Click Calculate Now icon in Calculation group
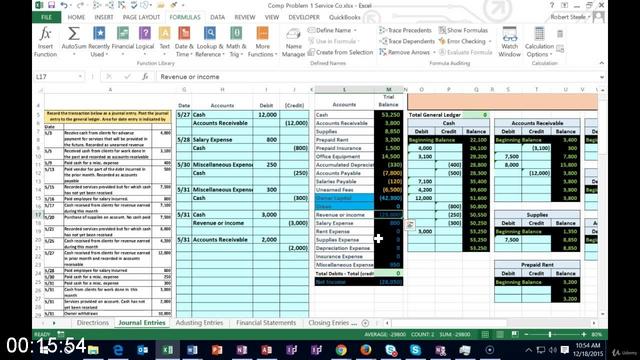The width and height of the screenshot is (640, 360). pos(560,34)
